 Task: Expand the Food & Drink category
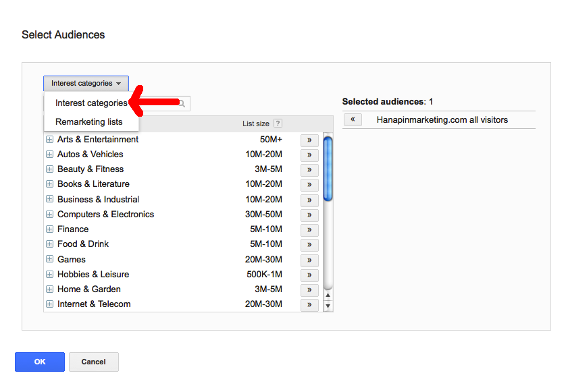click(x=49, y=244)
